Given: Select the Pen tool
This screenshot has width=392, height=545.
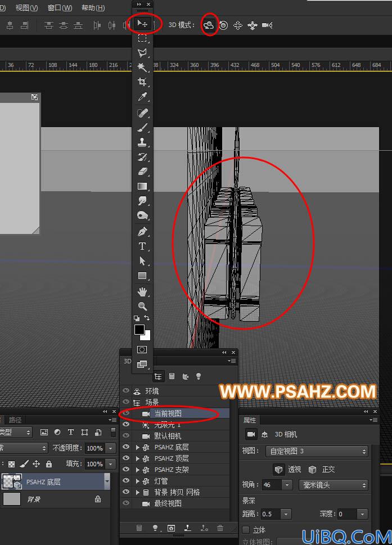Looking at the screenshot, I should (142, 232).
